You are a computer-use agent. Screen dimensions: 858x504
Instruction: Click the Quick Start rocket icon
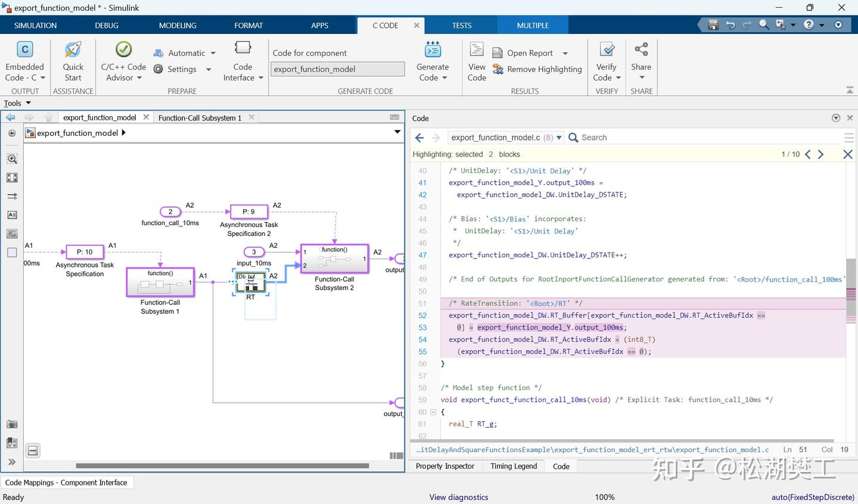click(x=73, y=50)
